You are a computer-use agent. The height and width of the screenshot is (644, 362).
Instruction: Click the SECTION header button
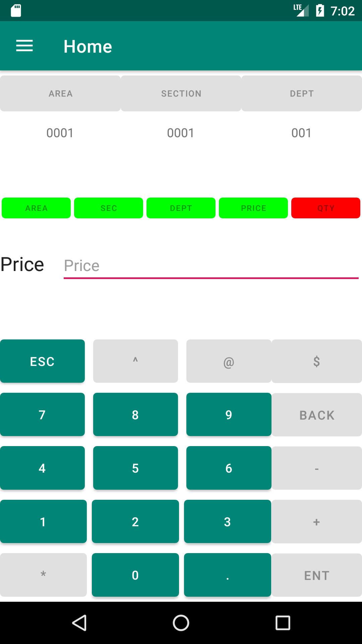pyautogui.click(x=181, y=94)
